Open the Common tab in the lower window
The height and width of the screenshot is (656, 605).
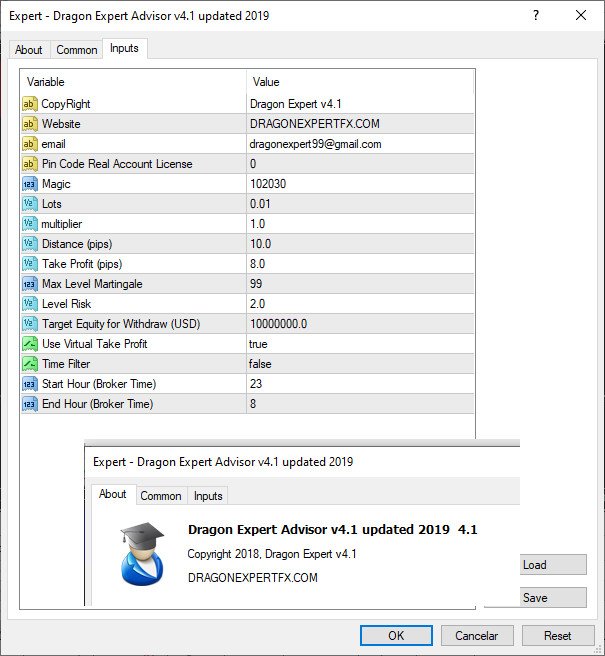click(x=161, y=496)
